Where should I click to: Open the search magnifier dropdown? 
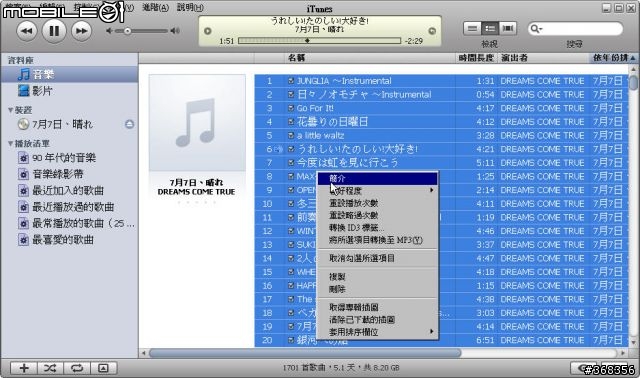coord(536,29)
